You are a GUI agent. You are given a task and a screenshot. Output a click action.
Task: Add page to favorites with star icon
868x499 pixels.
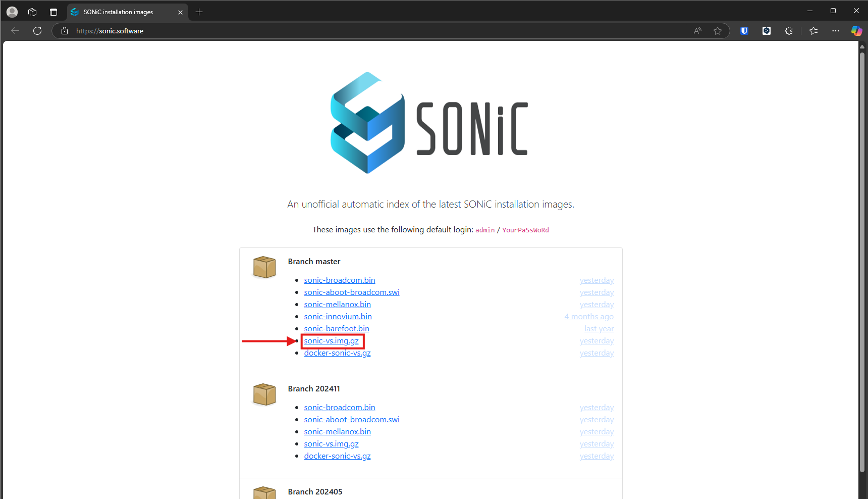point(717,31)
